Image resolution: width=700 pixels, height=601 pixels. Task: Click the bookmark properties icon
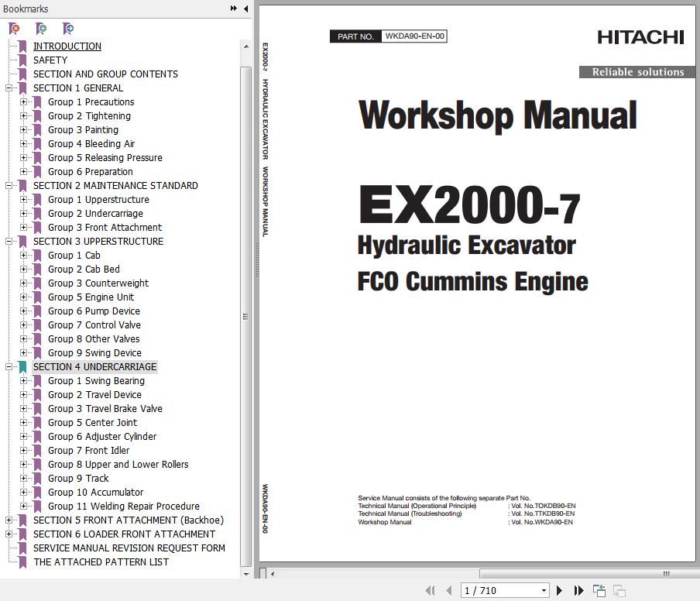click(x=68, y=29)
